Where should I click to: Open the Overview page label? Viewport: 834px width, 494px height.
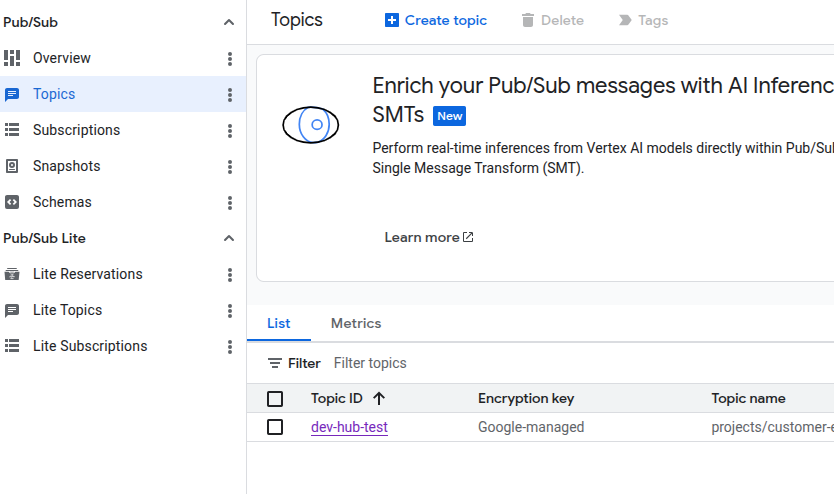pos(62,58)
